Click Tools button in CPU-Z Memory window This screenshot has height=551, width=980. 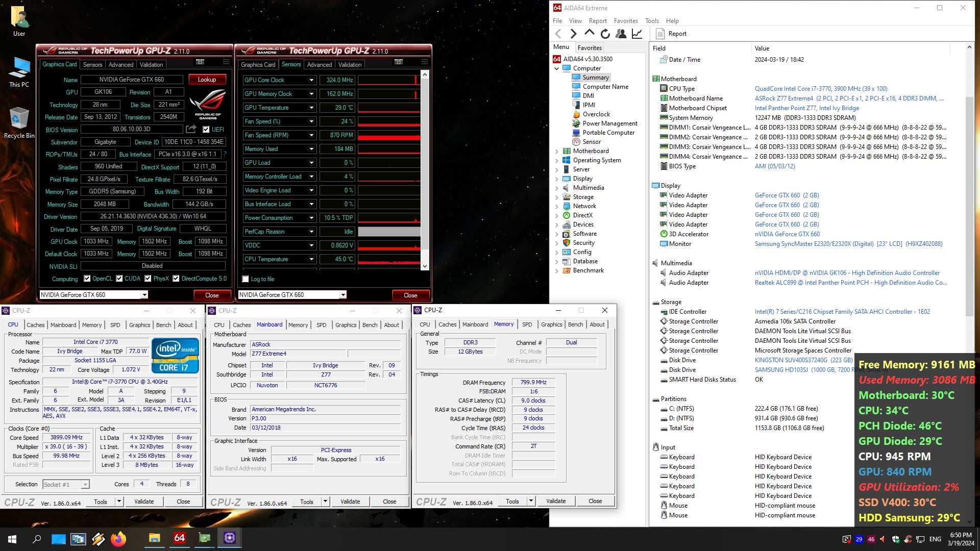point(512,501)
